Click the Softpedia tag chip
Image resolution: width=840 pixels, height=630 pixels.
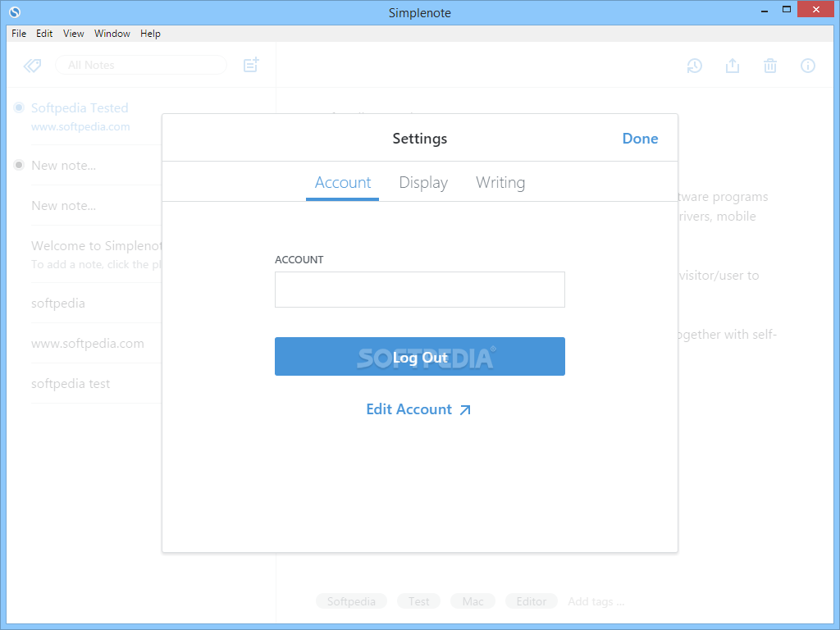click(x=351, y=601)
